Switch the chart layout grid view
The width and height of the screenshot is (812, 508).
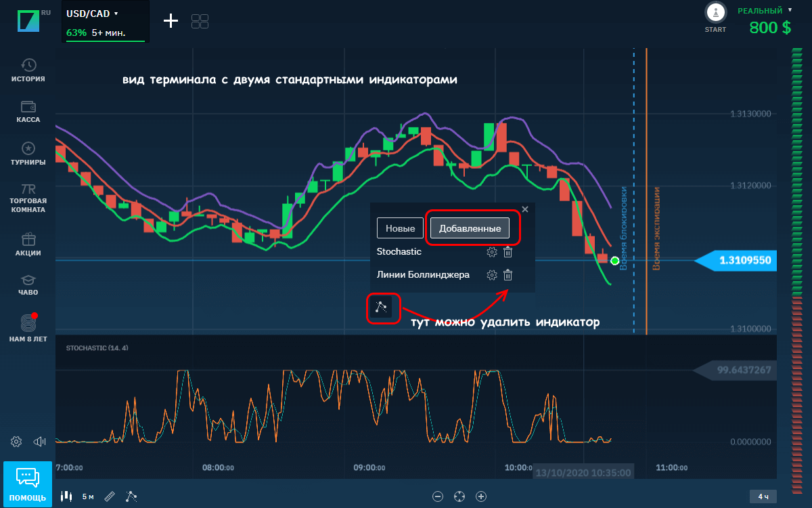coord(200,21)
